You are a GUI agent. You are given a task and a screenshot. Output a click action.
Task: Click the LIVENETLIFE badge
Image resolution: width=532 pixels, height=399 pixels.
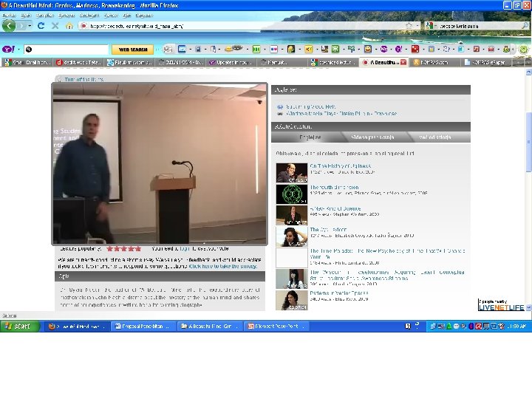pos(501,305)
